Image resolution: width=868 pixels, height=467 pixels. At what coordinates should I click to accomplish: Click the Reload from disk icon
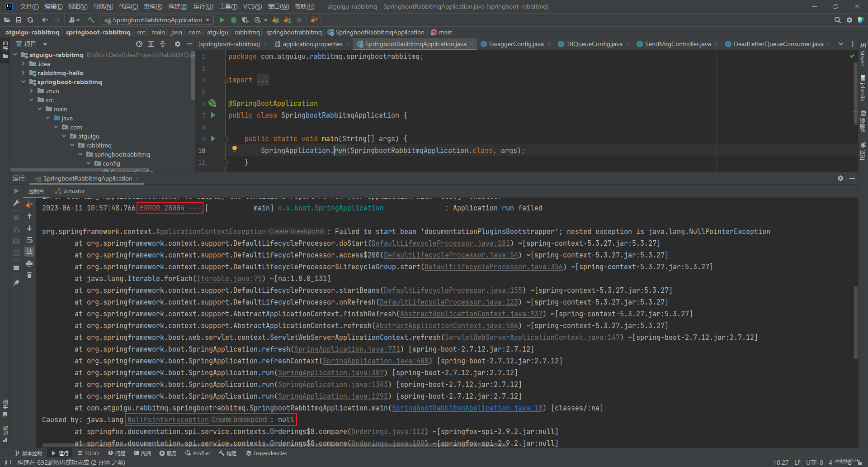coord(30,20)
